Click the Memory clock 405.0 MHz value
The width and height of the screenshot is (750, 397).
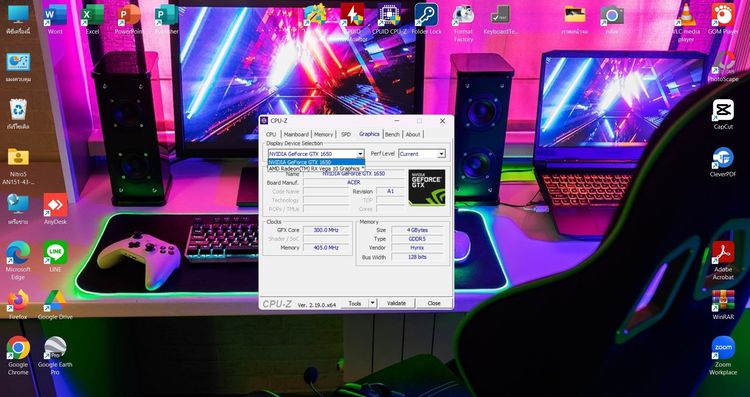click(x=326, y=248)
